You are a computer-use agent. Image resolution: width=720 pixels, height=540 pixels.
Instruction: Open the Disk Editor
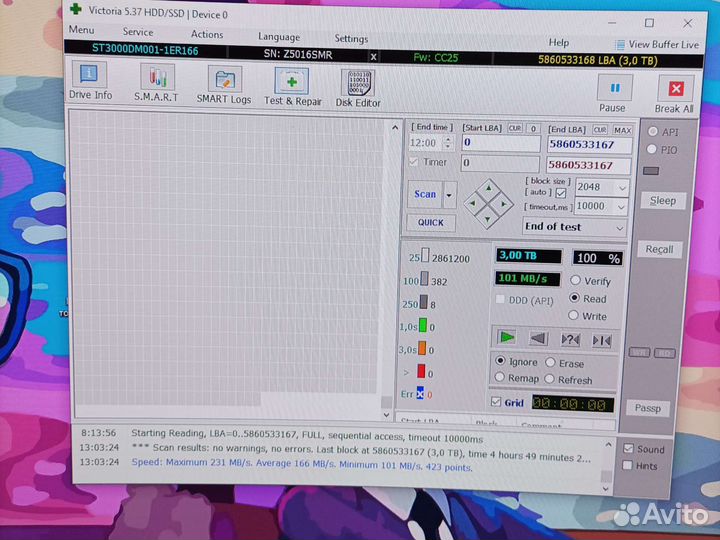[358, 86]
